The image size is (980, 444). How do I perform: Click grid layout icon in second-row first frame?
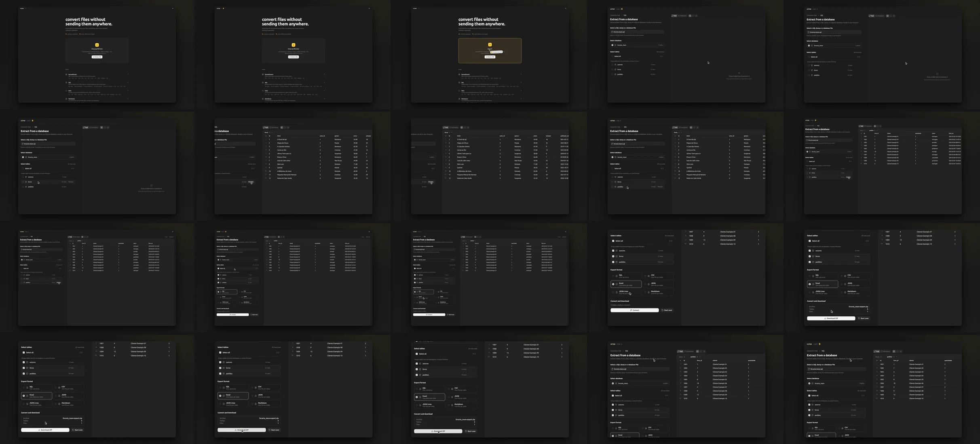click(101, 127)
